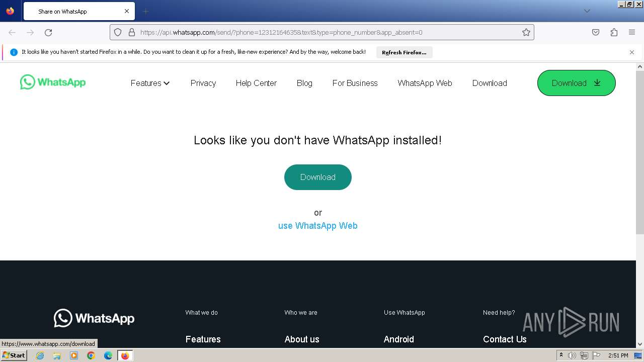Click the scrollbar down arrow

coord(640,344)
